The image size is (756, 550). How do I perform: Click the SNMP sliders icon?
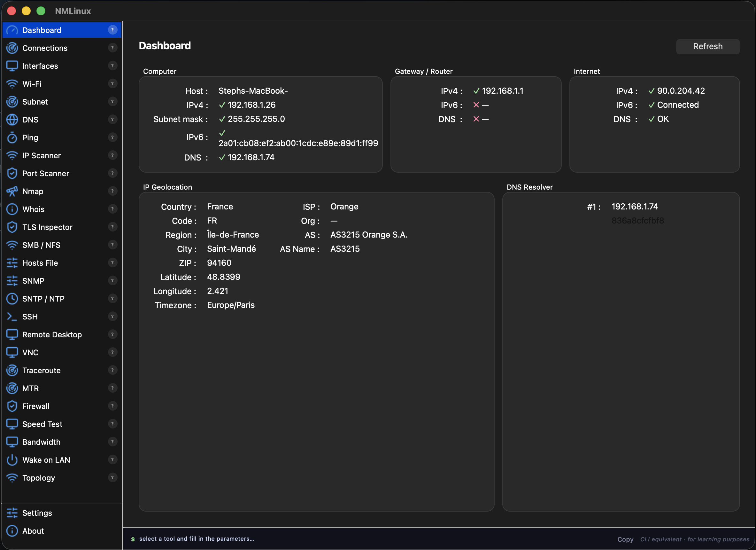point(12,281)
